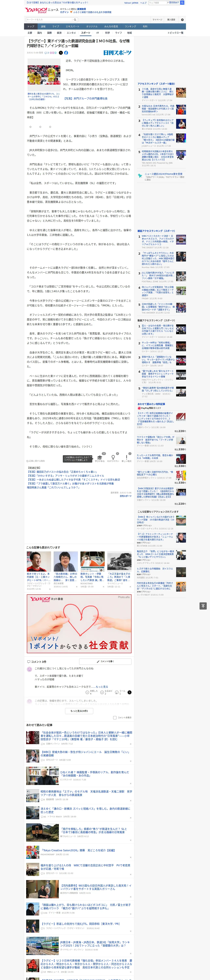Open the 新規取得 ID registration link
This screenshot has height=980, width=210.
(x=82, y=9)
